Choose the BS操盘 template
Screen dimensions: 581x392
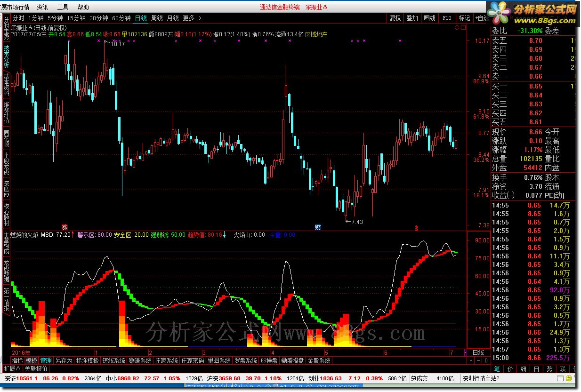coord(269,361)
